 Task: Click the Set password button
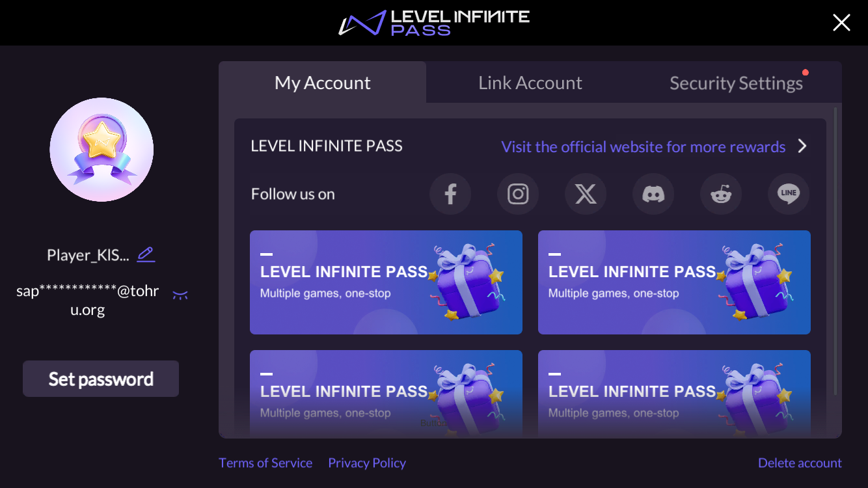[x=101, y=378]
